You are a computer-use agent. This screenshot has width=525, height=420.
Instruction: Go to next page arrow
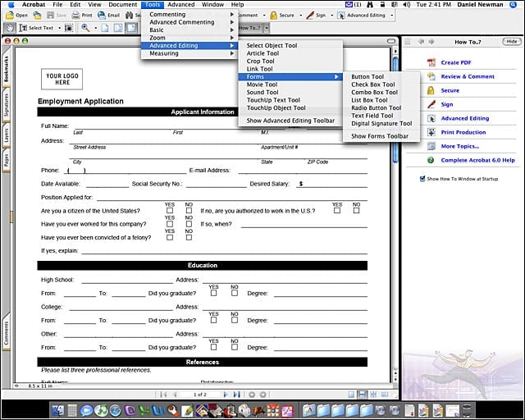point(226,395)
